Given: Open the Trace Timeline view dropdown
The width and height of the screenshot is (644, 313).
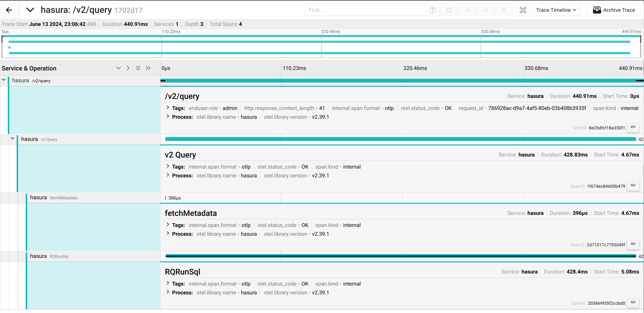Looking at the screenshot, I should [556, 10].
